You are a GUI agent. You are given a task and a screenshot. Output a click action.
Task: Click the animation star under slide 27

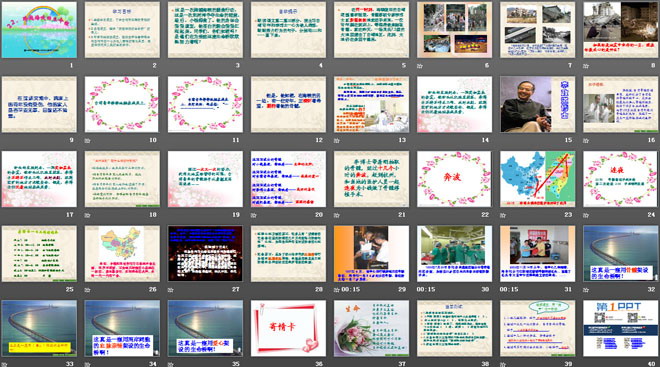pyautogui.click(x=170, y=290)
